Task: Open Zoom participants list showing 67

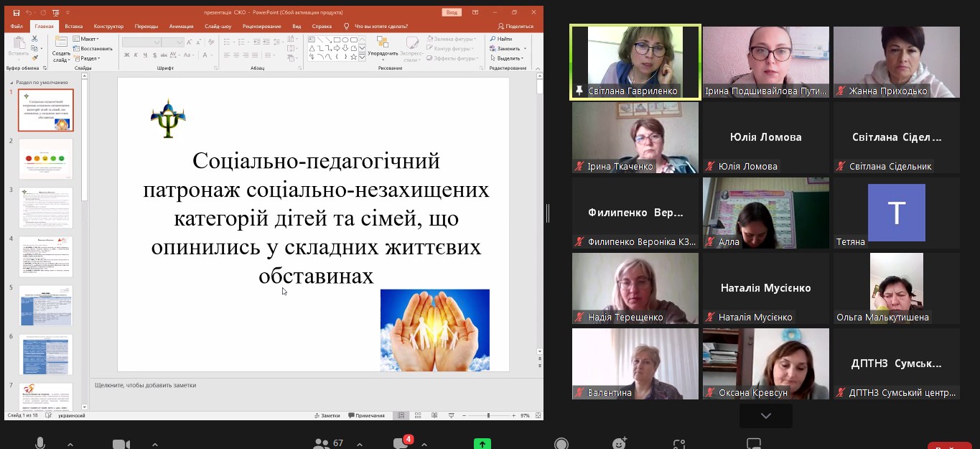Action: coord(328,443)
